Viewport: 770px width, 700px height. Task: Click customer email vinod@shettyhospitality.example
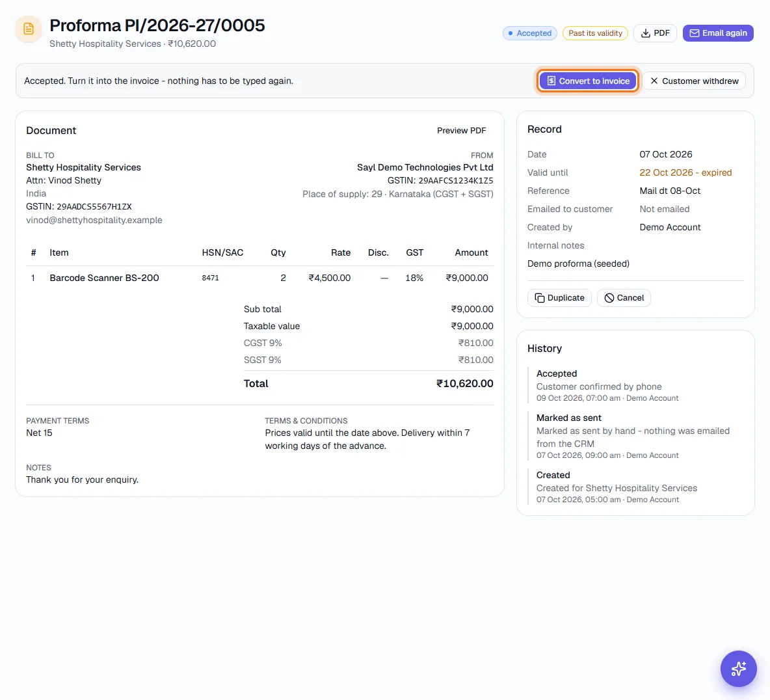[x=94, y=220]
